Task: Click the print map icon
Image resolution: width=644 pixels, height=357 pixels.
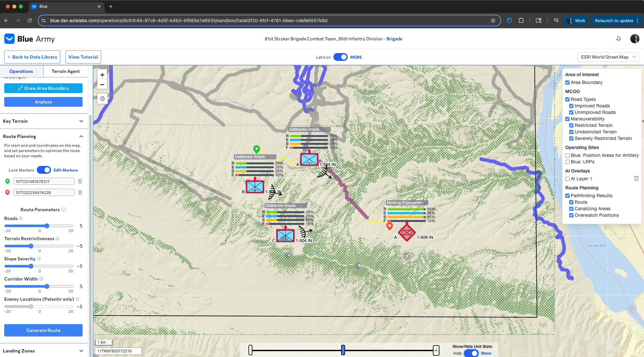Action: 102,99
